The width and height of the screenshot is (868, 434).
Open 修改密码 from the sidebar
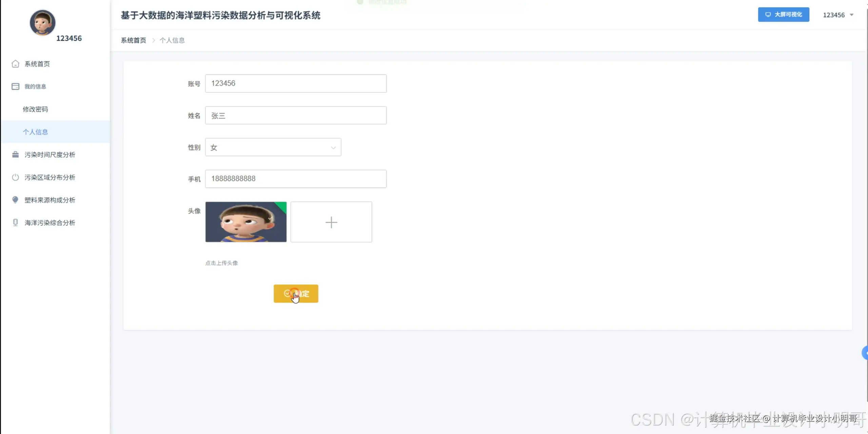pyautogui.click(x=35, y=109)
